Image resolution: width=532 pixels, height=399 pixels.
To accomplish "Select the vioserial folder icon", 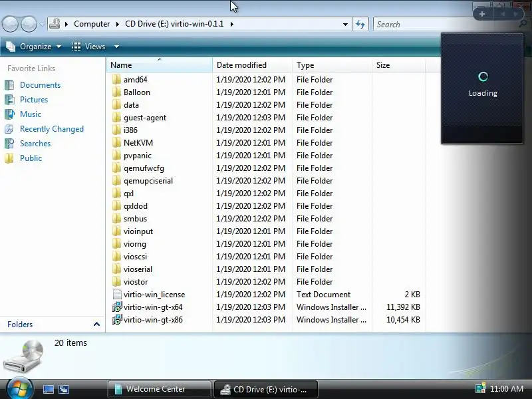I will tap(116, 269).
